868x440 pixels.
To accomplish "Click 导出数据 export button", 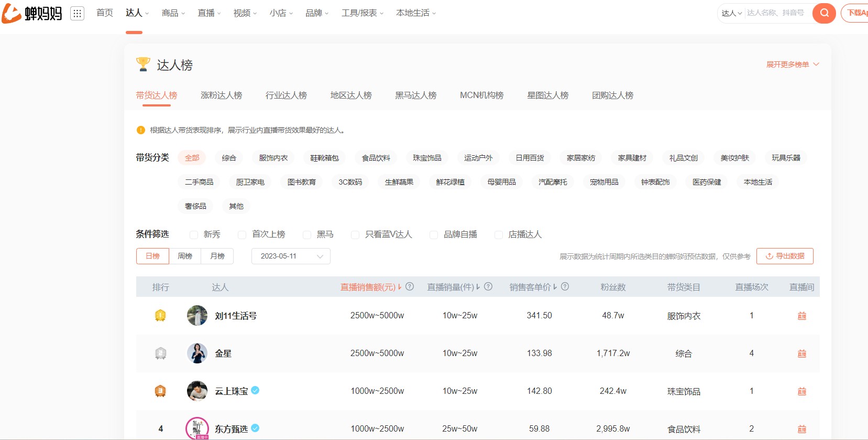I will click(785, 256).
